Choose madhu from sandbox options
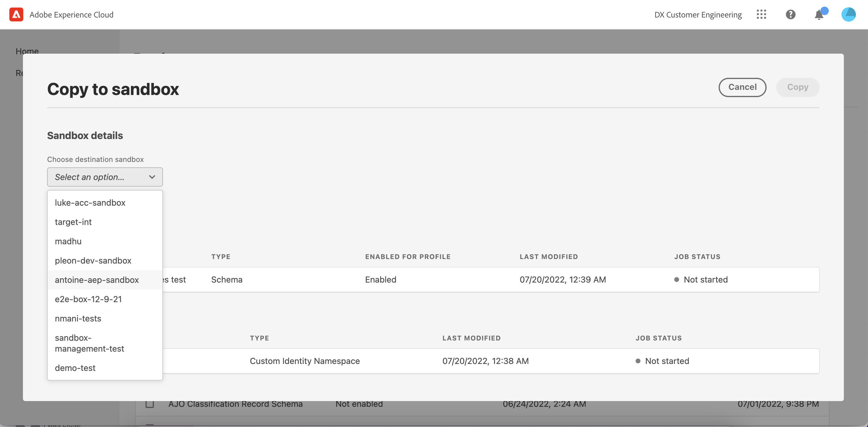The height and width of the screenshot is (427, 868). [68, 241]
